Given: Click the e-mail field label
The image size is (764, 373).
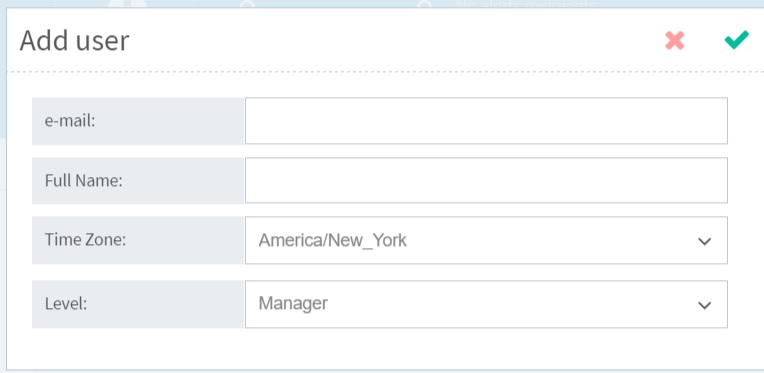Looking at the screenshot, I should tap(70, 121).
